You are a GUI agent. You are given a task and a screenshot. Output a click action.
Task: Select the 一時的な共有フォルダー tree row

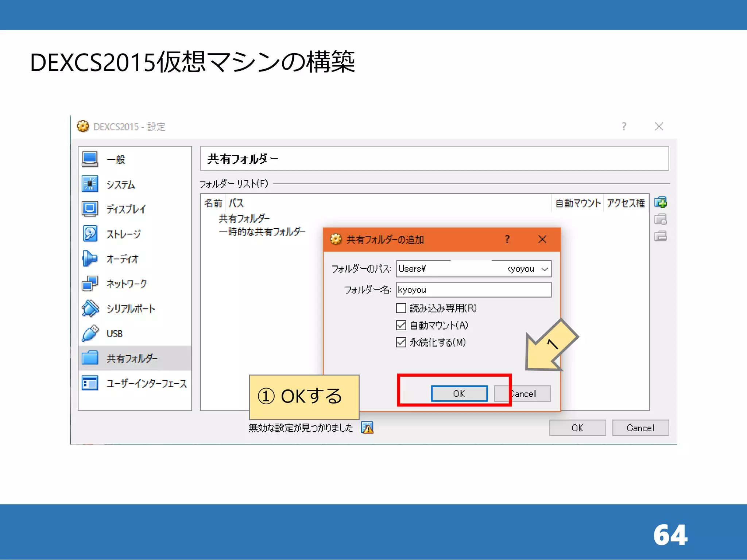(262, 232)
